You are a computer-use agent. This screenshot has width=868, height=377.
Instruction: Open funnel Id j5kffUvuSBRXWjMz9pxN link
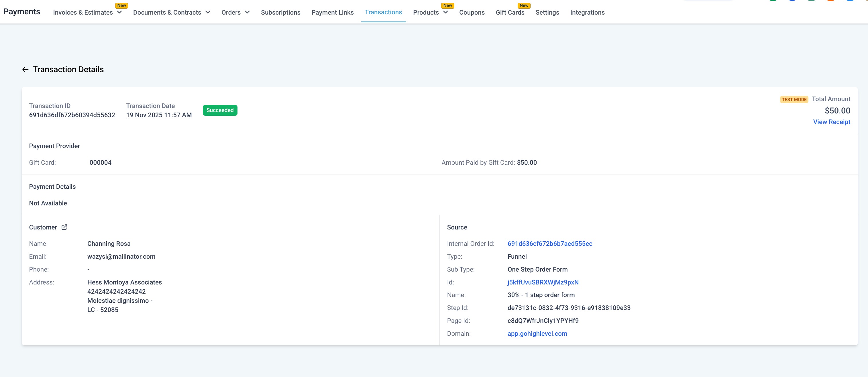click(x=543, y=282)
